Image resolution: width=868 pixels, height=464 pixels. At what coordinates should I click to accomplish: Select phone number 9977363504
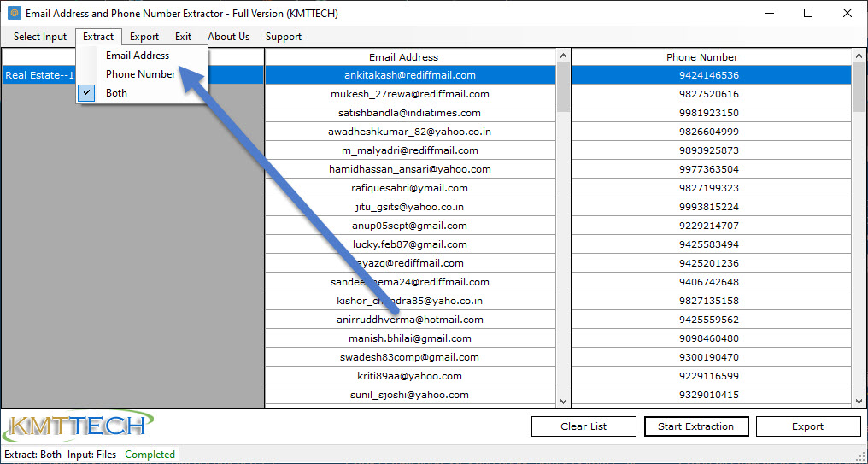coord(712,169)
